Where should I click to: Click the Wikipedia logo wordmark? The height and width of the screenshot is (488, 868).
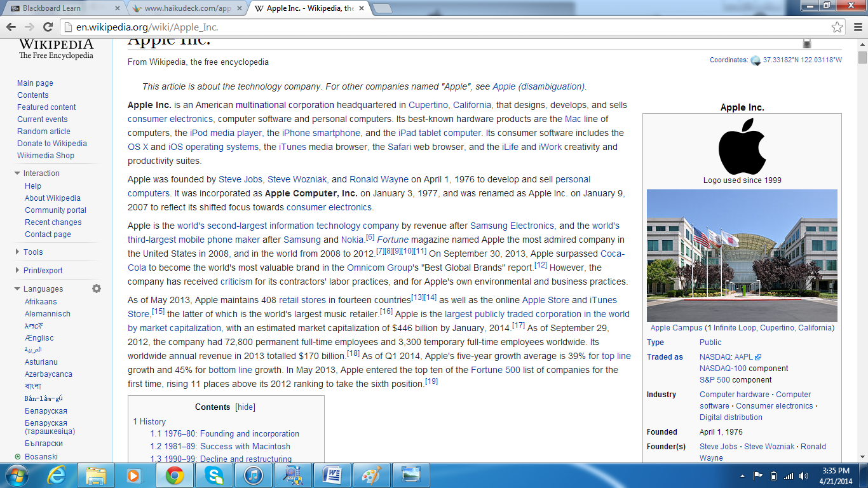click(x=56, y=49)
